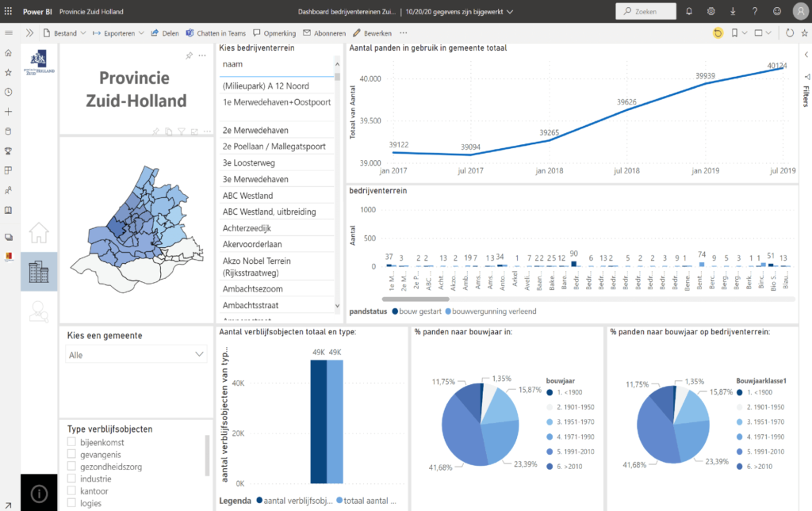This screenshot has width=812, height=511.
Task: Check the industrie verblijfsobject type
Action: 71,479
